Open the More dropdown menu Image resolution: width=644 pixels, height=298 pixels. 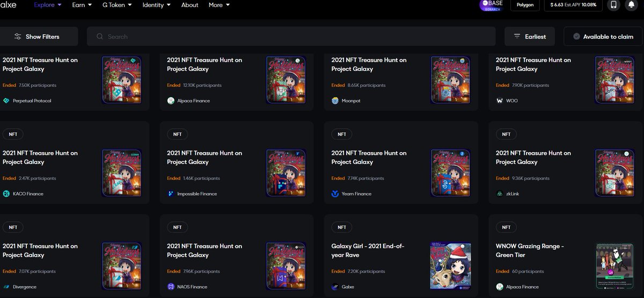point(219,5)
